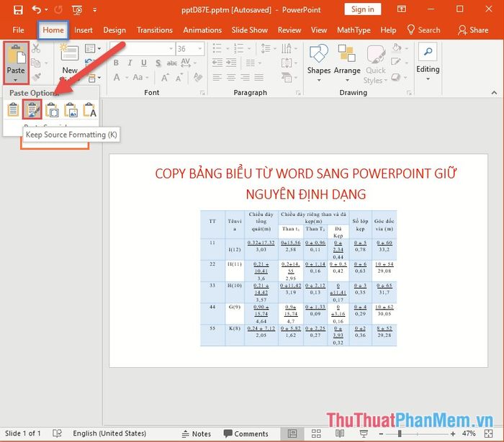Switch to the Home tab

(53, 30)
